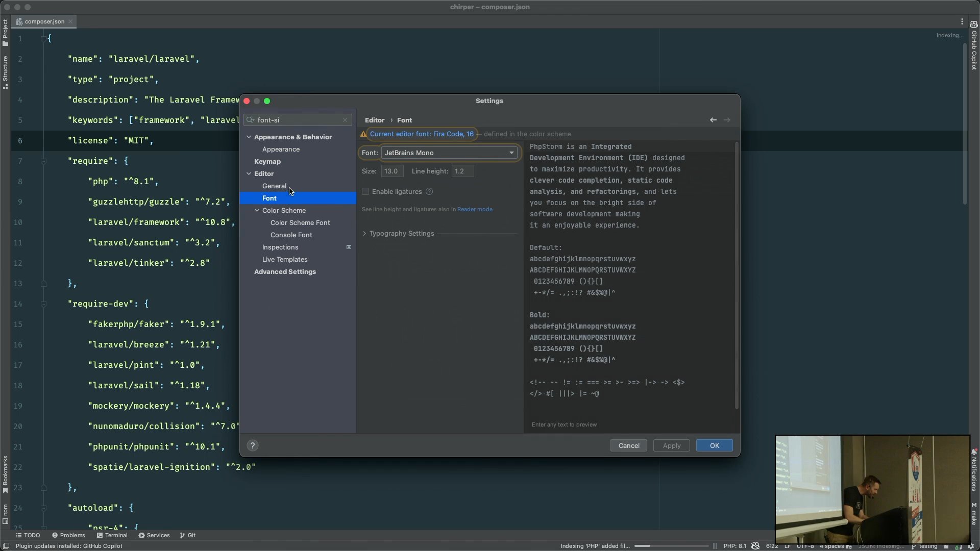The image size is (980, 551).
Task: Open the Bookmarks tool window
Action: click(x=5, y=474)
